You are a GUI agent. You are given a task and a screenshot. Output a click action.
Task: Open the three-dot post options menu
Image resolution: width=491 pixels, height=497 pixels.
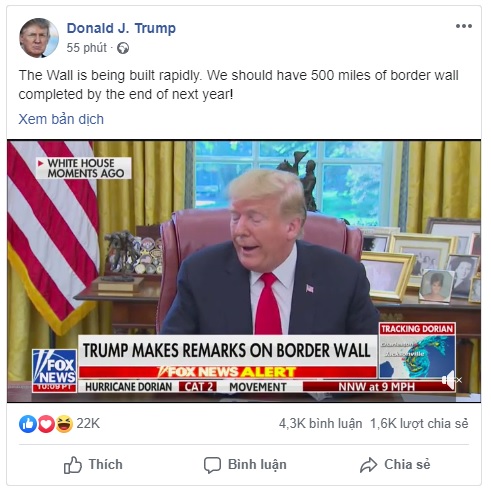click(464, 26)
